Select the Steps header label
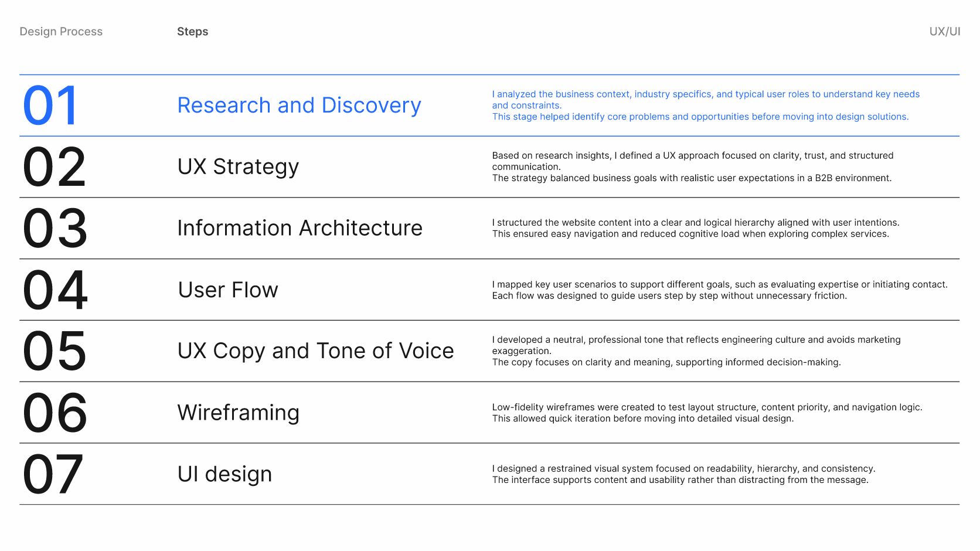980x551 pixels. point(192,32)
